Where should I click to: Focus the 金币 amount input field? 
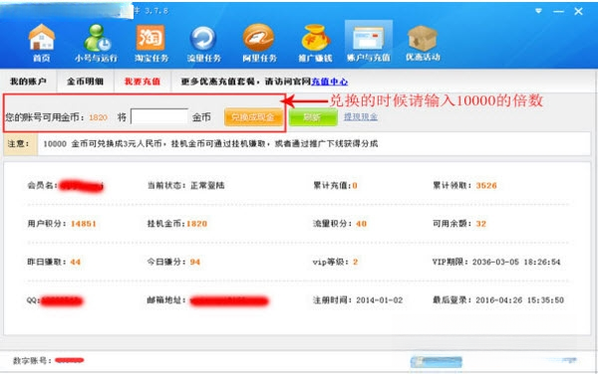159,116
